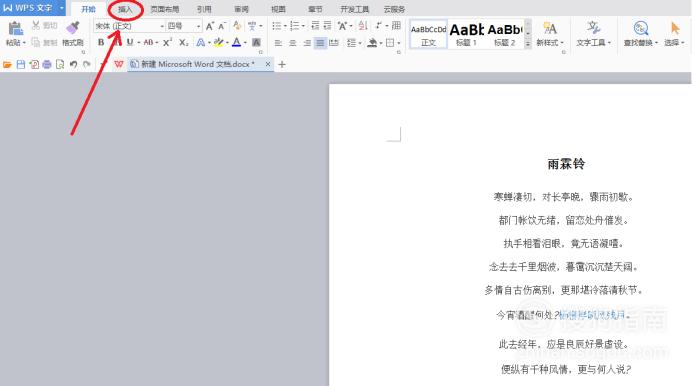Click the New Style icon
The image size is (692, 386).
point(549,28)
